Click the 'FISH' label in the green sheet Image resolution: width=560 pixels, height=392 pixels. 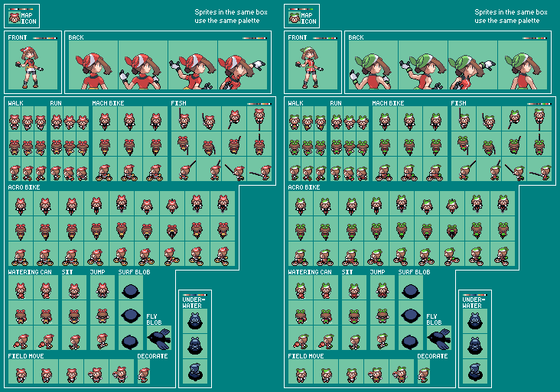click(458, 103)
